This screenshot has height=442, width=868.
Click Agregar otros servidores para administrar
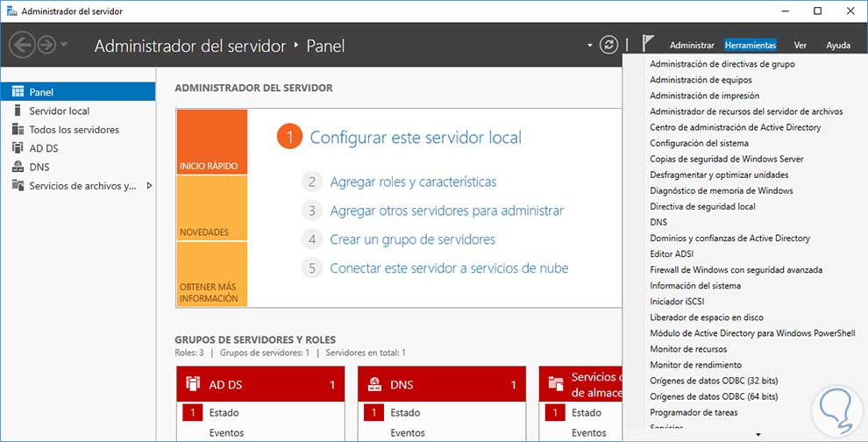(x=447, y=210)
